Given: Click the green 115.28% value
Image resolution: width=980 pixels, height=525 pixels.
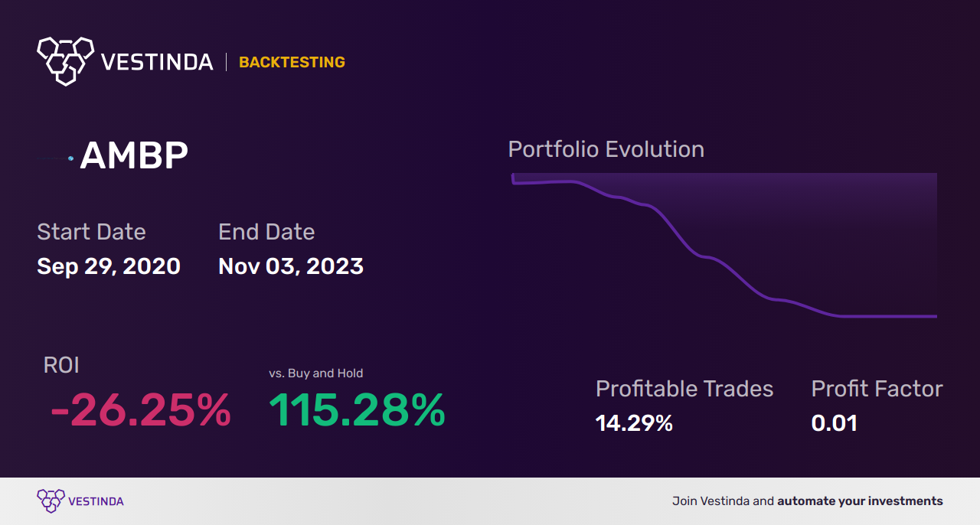Looking at the screenshot, I should point(357,411).
